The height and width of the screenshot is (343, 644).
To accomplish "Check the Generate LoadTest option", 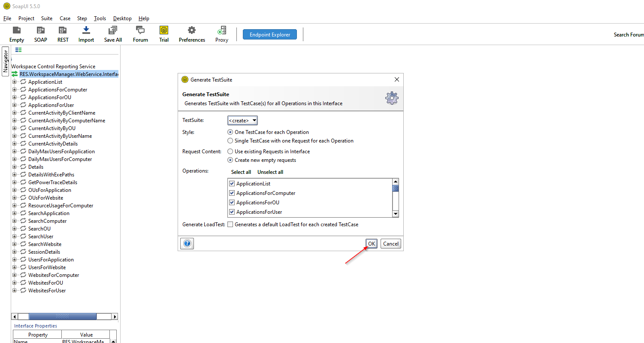I will coord(230,224).
